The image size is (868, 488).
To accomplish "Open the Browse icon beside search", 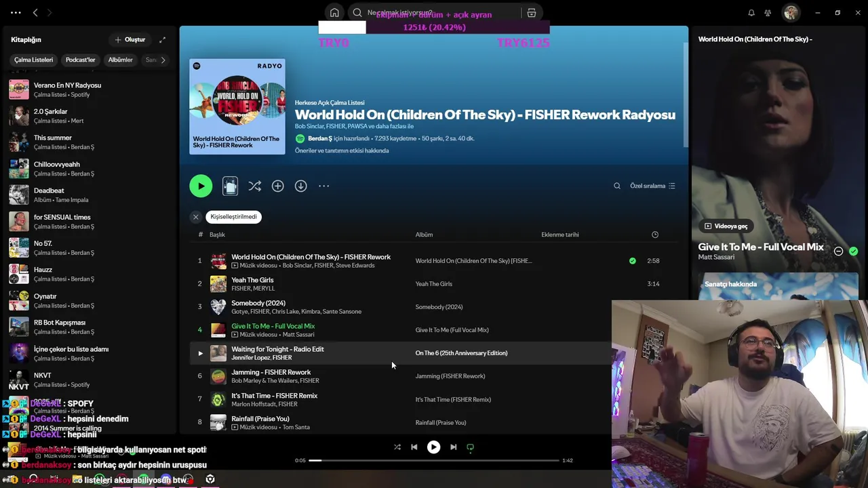I will pos(532,13).
